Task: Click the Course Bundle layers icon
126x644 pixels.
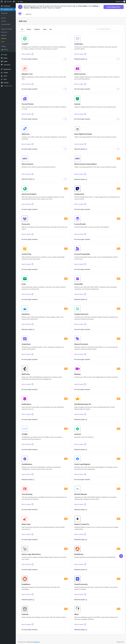Action: pos(77,219)
